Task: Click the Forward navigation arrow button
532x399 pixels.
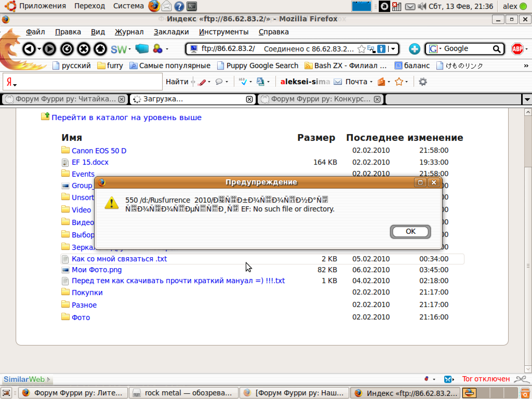Action: 49,49
